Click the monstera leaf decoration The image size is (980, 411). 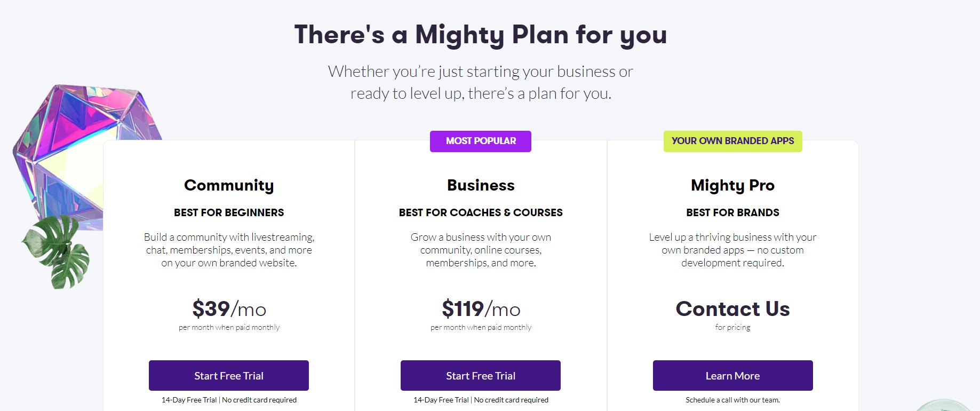[56, 251]
